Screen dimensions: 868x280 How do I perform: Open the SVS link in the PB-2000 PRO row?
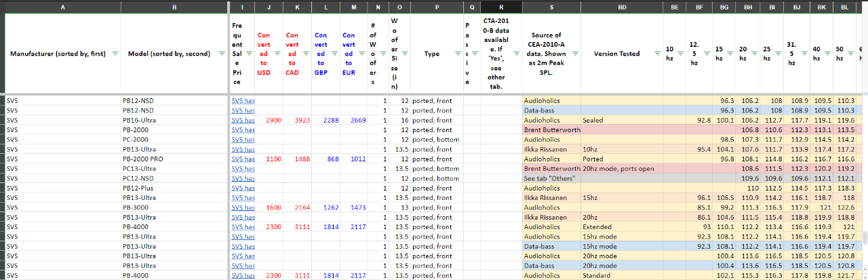tap(243, 159)
